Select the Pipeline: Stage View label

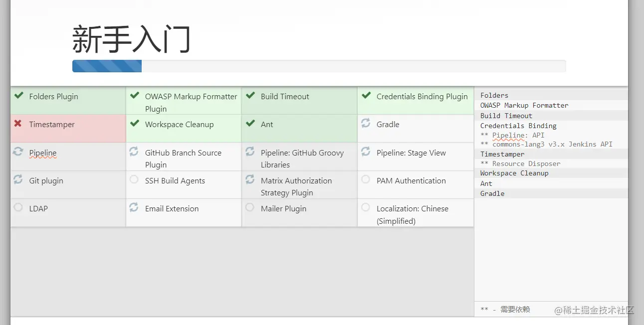coord(411,153)
